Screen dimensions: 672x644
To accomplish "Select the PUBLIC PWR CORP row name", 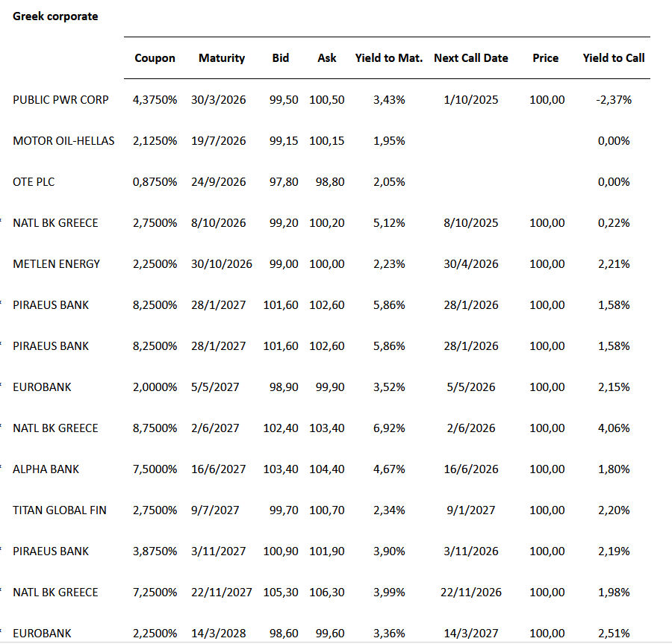I will click(x=60, y=100).
